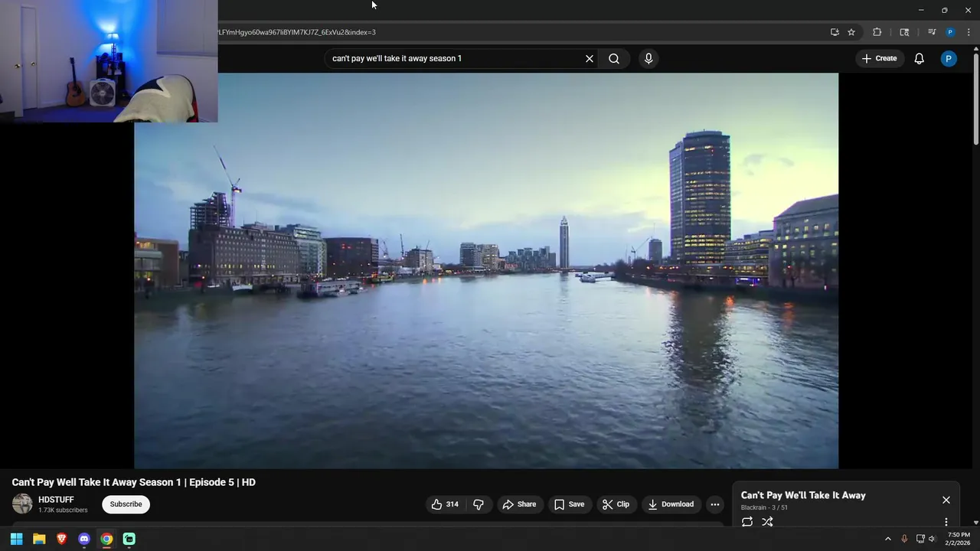980x551 pixels.
Task: Open the Create menu
Action: [x=879, y=58]
